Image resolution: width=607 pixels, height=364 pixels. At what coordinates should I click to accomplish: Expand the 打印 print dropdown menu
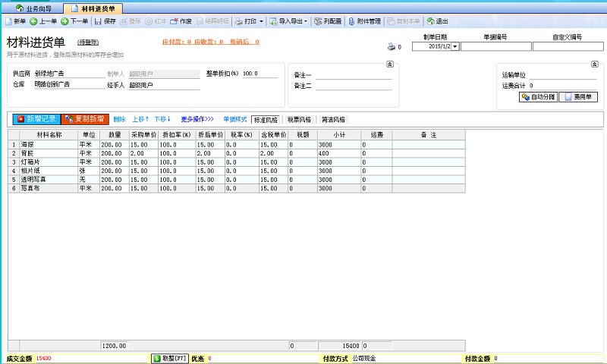[261, 21]
